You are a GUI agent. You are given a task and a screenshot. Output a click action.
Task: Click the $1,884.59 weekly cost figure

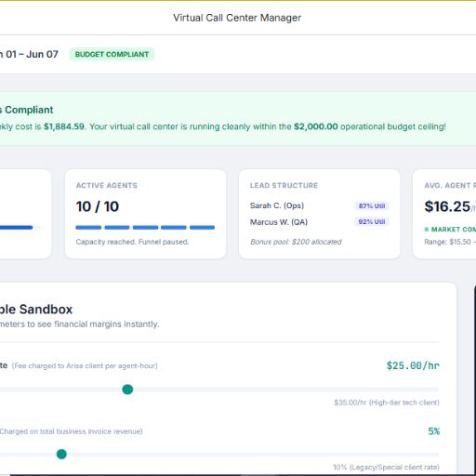(x=64, y=126)
